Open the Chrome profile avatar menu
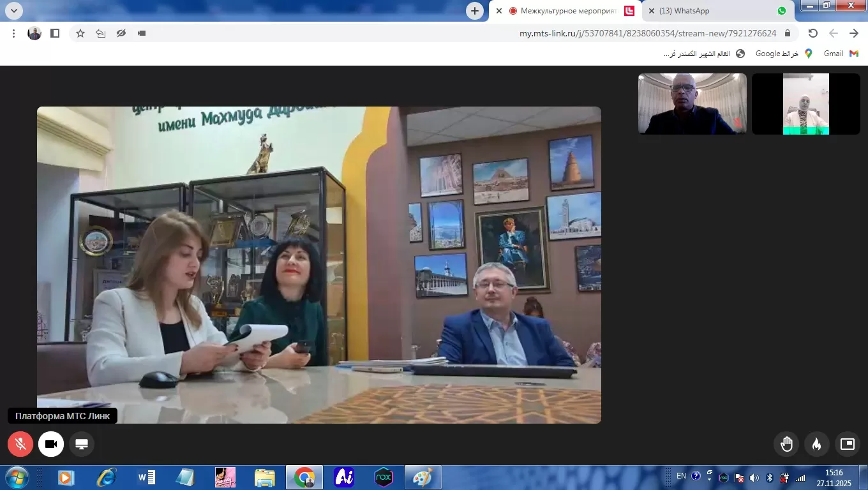The image size is (868, 490). tap(34, 33)
